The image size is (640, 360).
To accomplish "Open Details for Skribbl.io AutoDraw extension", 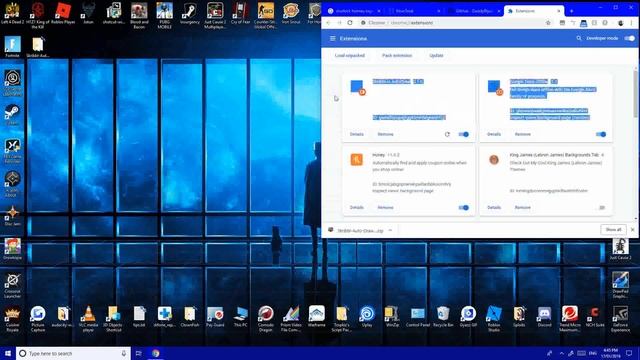I will tap(356, 134).
